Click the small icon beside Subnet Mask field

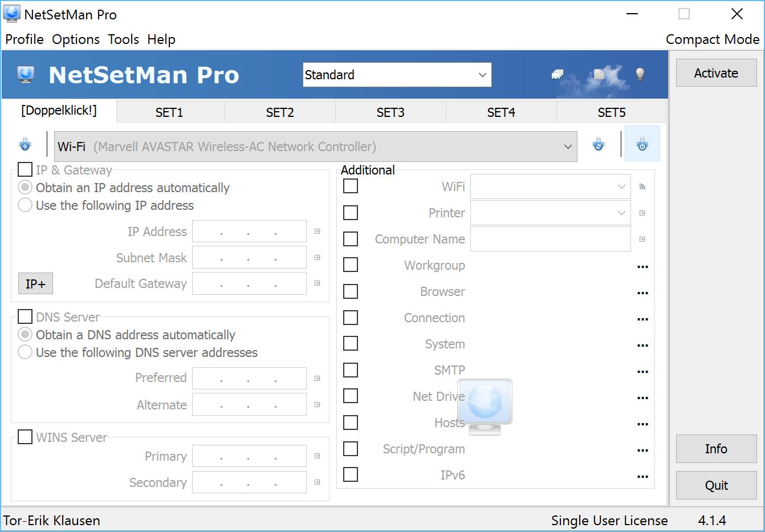(318, 258)
